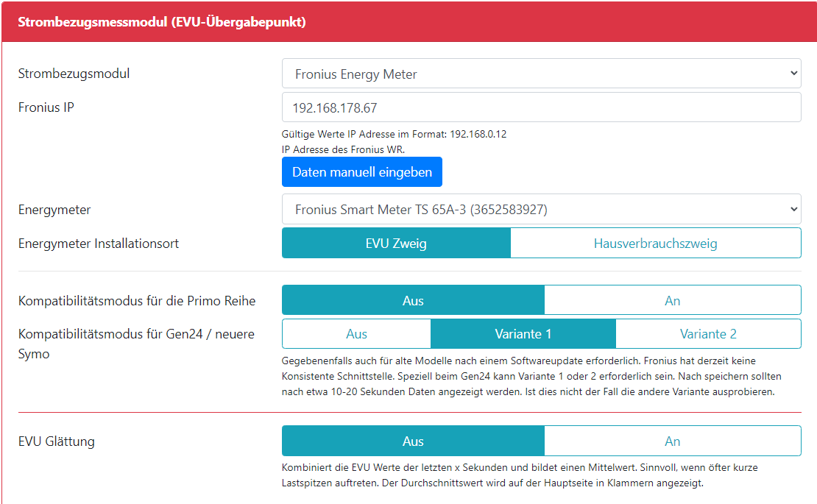Click the Fronius IP label
This screenshot has height=504, width=817.
tap(46, 107)
